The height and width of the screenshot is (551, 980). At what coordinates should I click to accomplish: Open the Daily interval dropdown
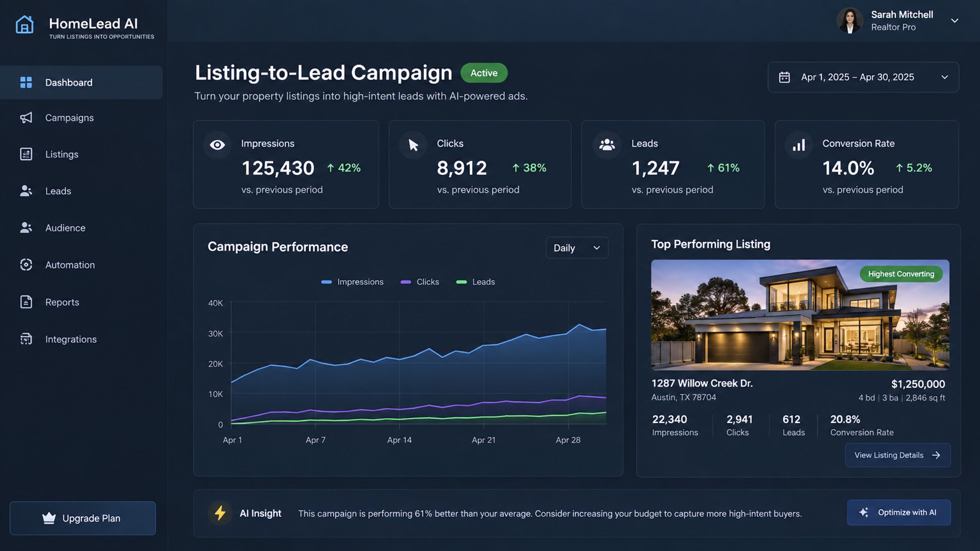577,248
